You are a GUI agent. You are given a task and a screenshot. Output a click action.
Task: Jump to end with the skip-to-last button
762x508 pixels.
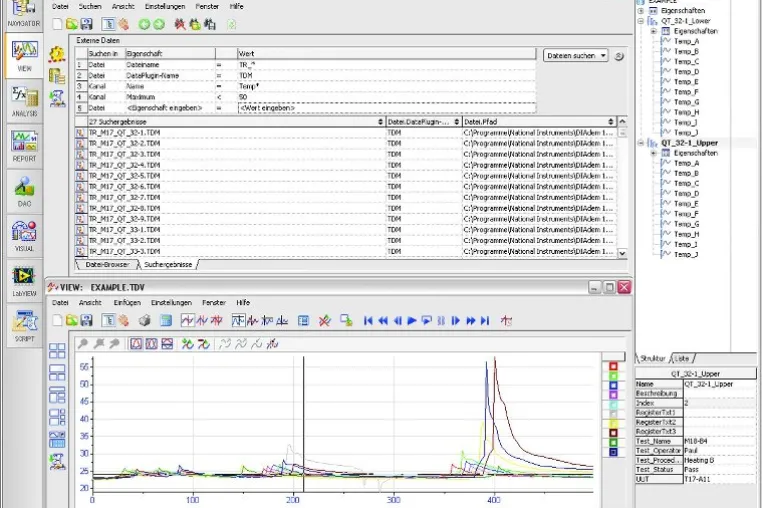point(485,320)
